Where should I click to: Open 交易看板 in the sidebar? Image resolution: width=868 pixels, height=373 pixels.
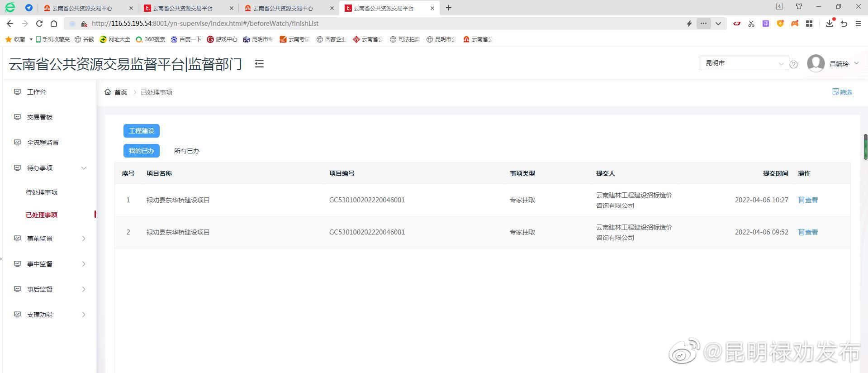point(40,117)
